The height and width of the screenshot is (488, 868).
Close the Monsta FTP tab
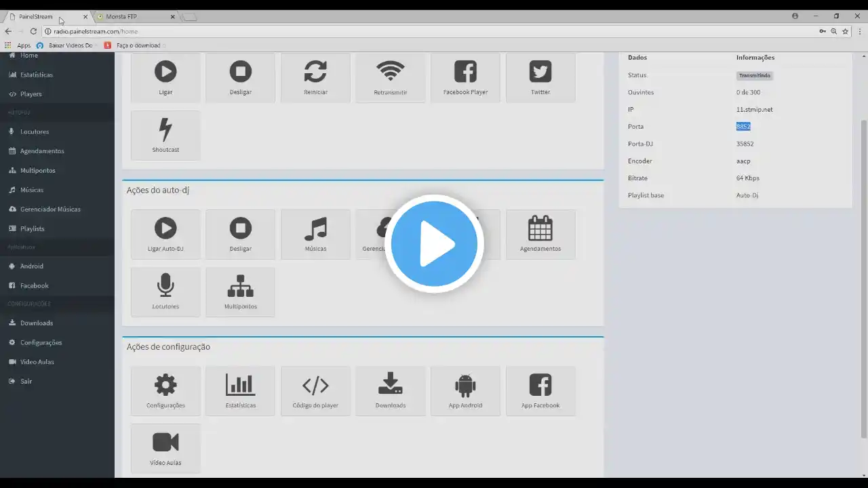(x=172, y=16)
